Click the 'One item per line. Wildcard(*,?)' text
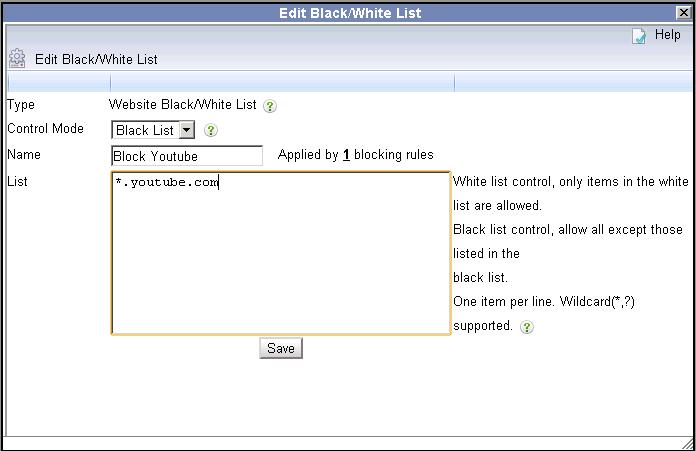The image size is (696, 451). point(544,301)
